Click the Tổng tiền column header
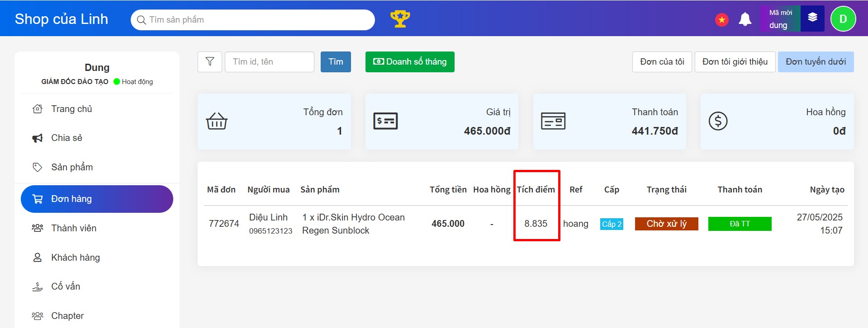Screen dimensions: 868x328 point(448,190)
